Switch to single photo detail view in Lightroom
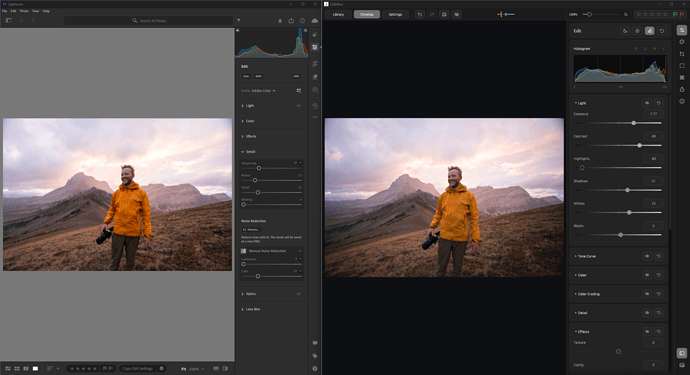This screenshot has width=690, height=375. (x=35, y=368)
